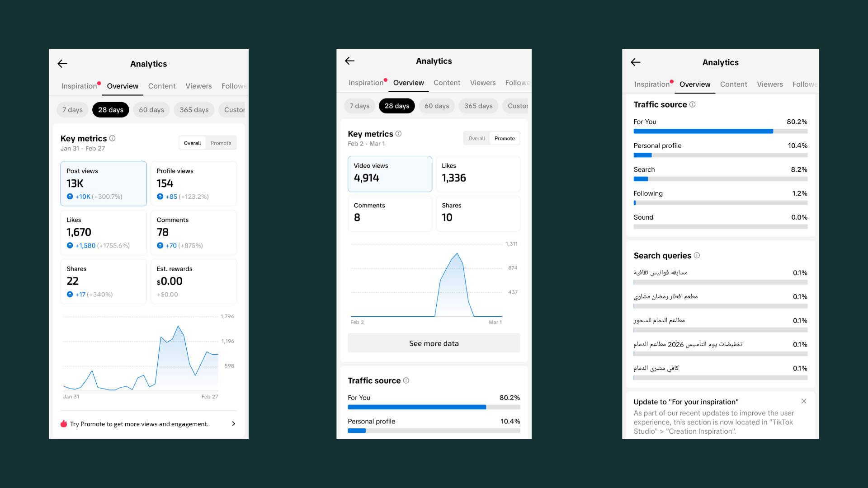Close the inspiration update notice
Viewport: 868px width, 488px height.
click(x=804, y=401)
